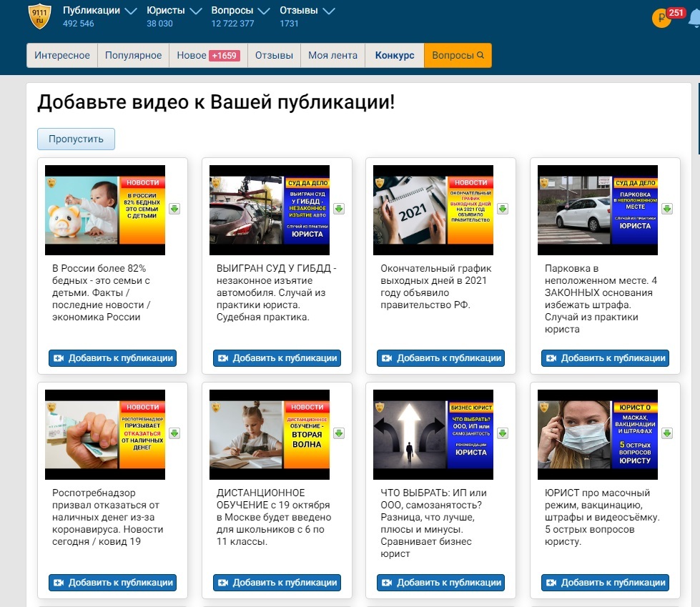Click green arrow beside masked woman video
700x607 pixels.
667,433
